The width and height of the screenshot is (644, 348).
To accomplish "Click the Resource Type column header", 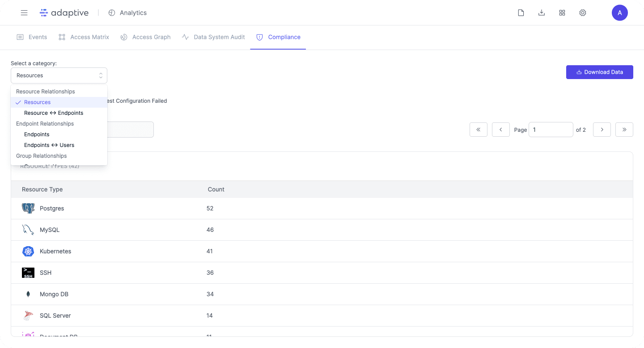I will [42, 189].
